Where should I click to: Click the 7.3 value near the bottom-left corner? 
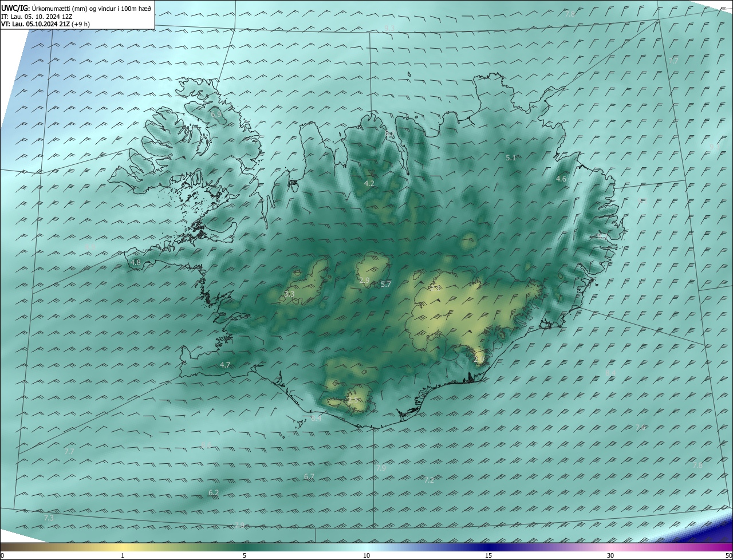49,518
